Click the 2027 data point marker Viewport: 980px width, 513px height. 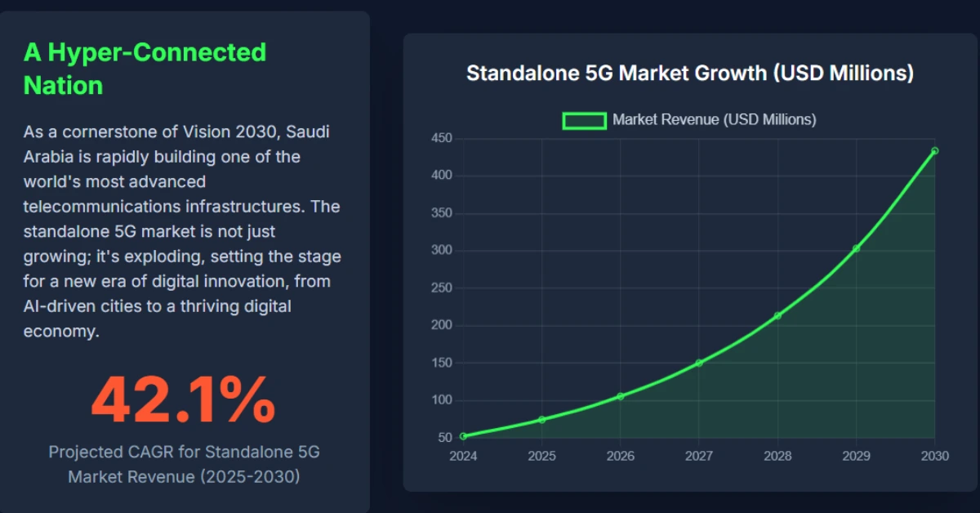(699, 363)
